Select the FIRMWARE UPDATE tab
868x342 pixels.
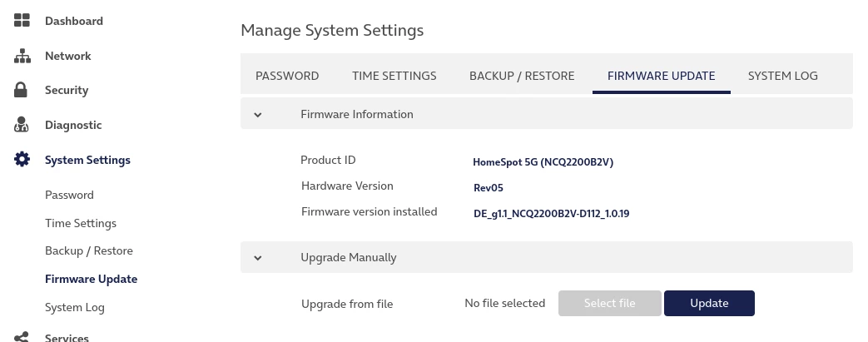pos(661,76)
